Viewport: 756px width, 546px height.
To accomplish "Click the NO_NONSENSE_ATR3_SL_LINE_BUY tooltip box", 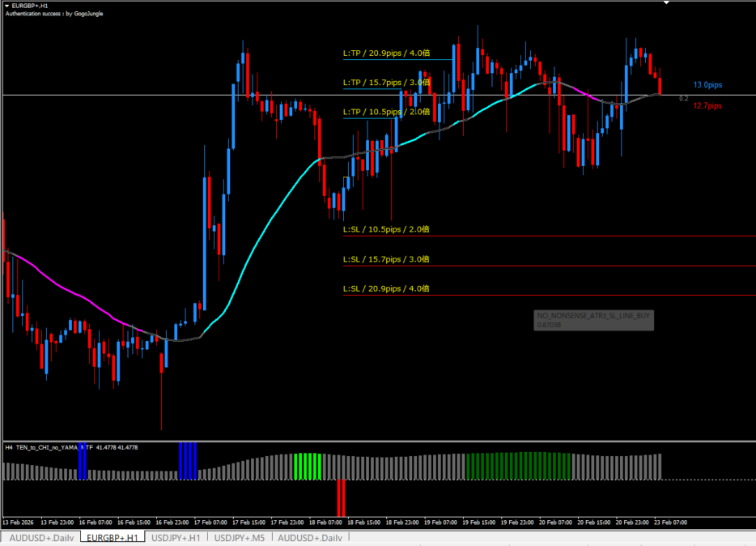I will 593,320.
